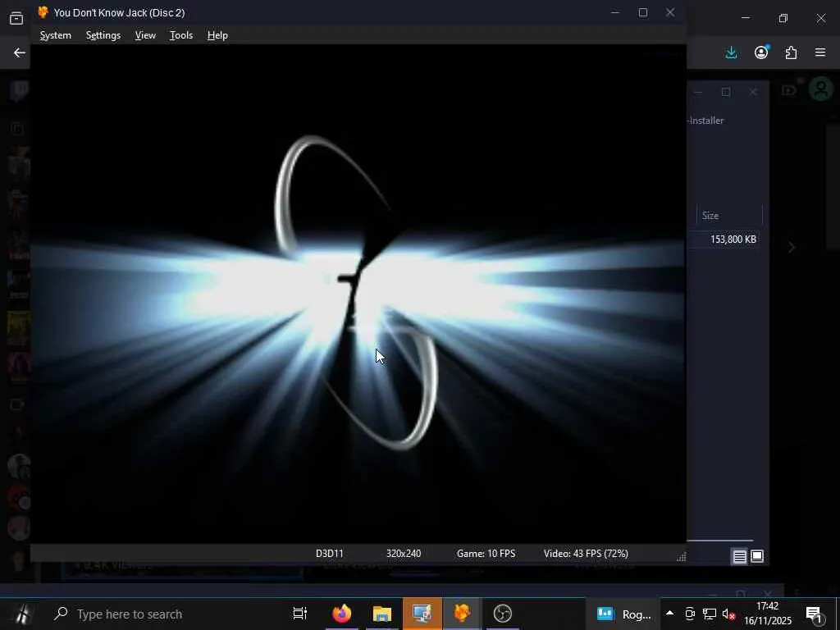Click the Meet Now tray icon
This screenshot has width=840, height=630.
[690, 614]
